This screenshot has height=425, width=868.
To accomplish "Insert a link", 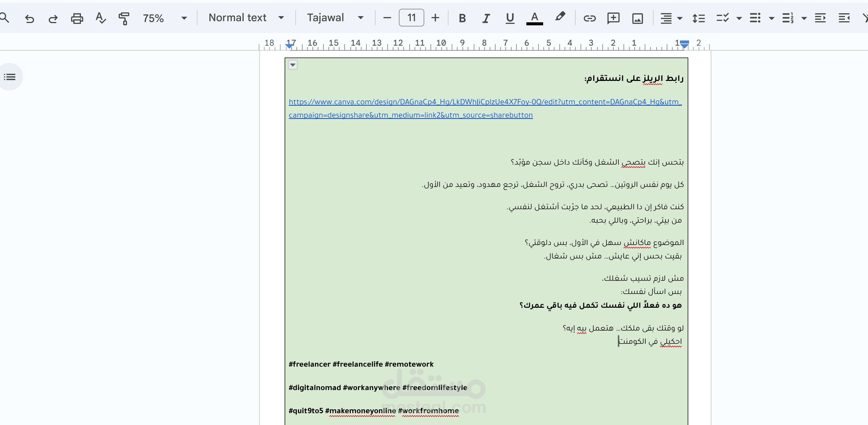I will [x=589, y=18].
